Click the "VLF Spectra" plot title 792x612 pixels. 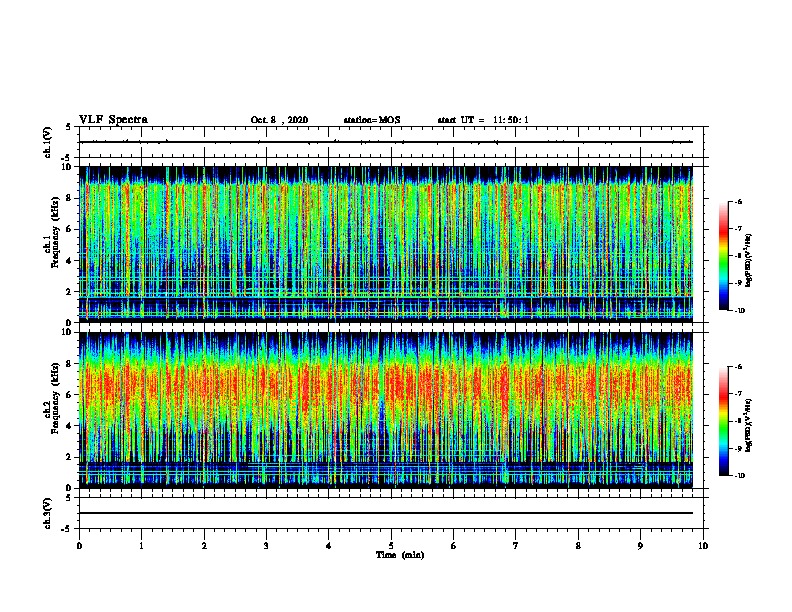point(113,120)
